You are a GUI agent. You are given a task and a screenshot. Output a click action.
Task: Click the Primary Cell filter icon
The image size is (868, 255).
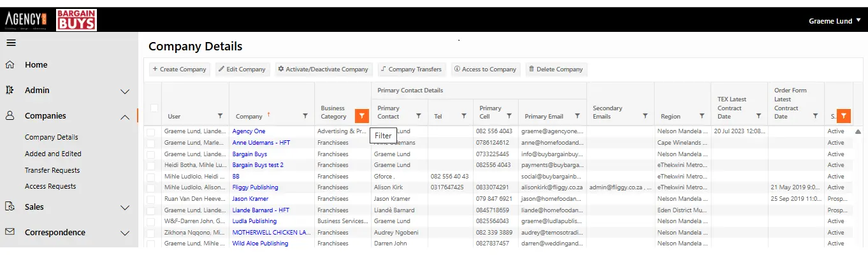click(509, 116)
